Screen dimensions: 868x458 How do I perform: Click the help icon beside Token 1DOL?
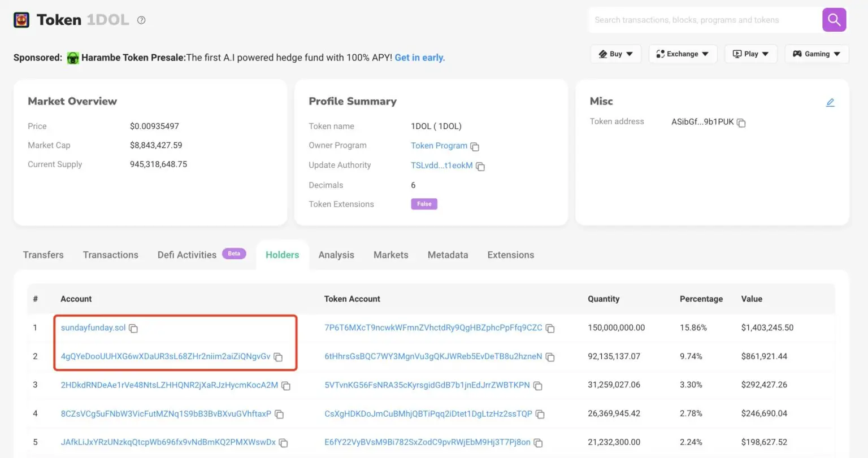point(141,20)
